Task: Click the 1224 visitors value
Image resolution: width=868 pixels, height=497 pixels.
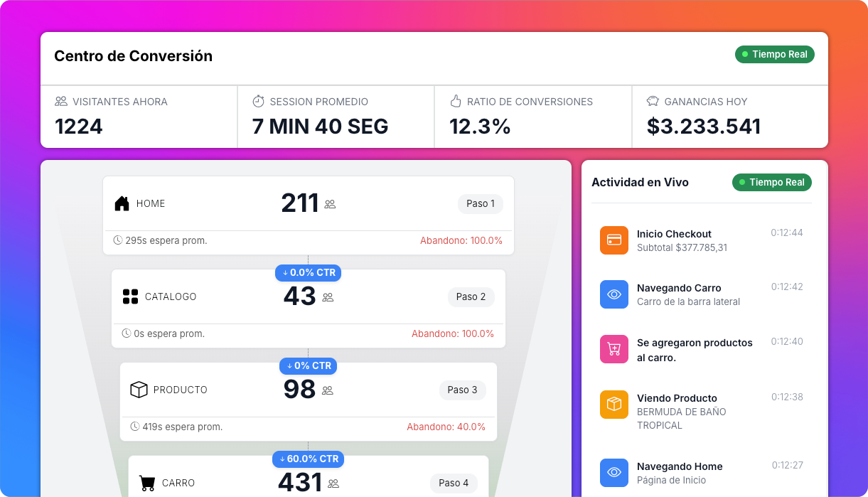Action: tap(79, 127)
